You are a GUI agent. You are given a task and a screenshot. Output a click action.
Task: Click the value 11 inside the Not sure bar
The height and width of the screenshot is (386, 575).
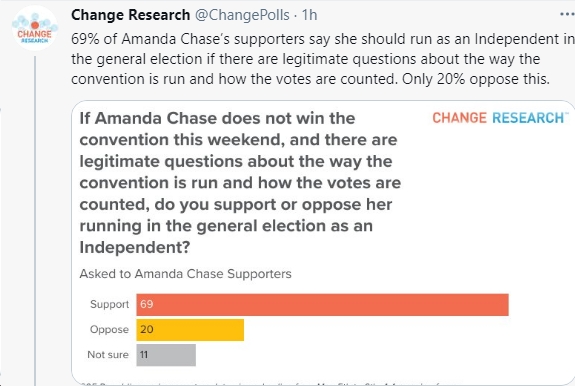point(144,354)
